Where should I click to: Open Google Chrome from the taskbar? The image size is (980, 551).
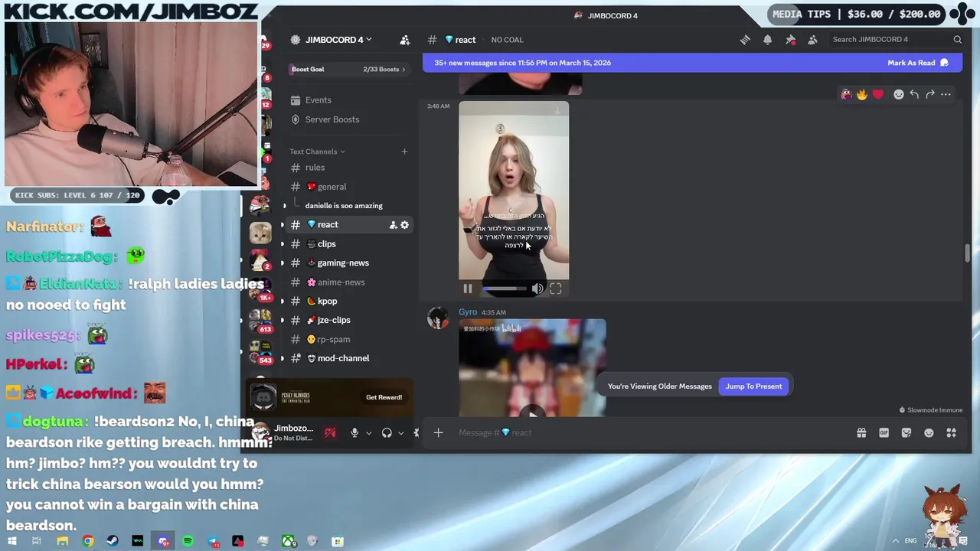(x=88, y=542)
